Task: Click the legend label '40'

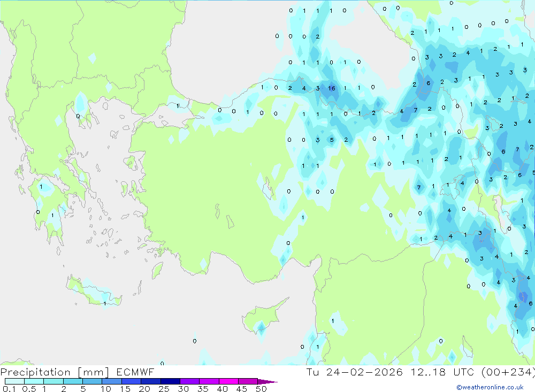Action: (x=223, y=389)
